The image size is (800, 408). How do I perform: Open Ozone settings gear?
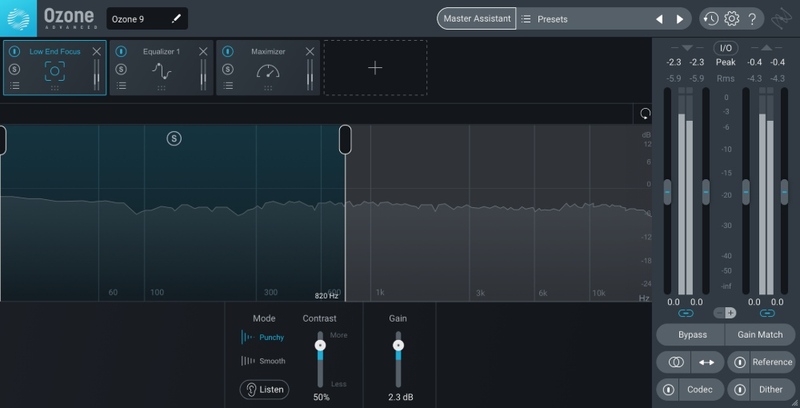[x=731, y=19]
